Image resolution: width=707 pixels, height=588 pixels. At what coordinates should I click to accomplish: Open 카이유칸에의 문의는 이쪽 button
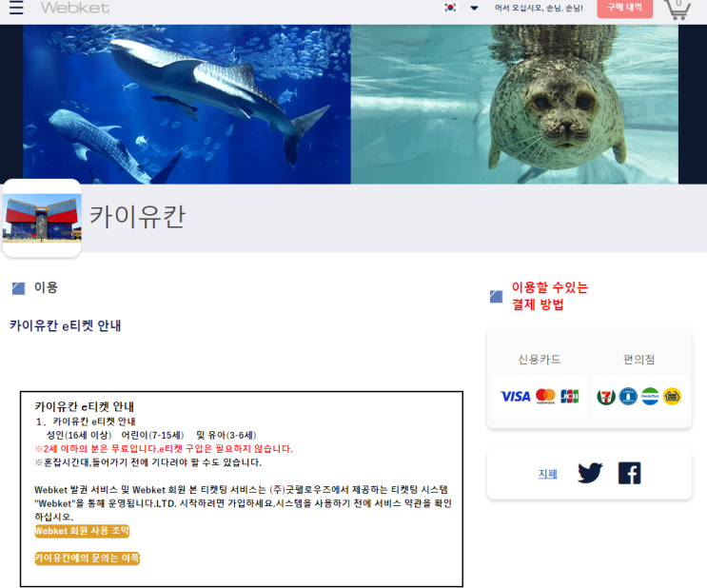[x=87, y=559]
